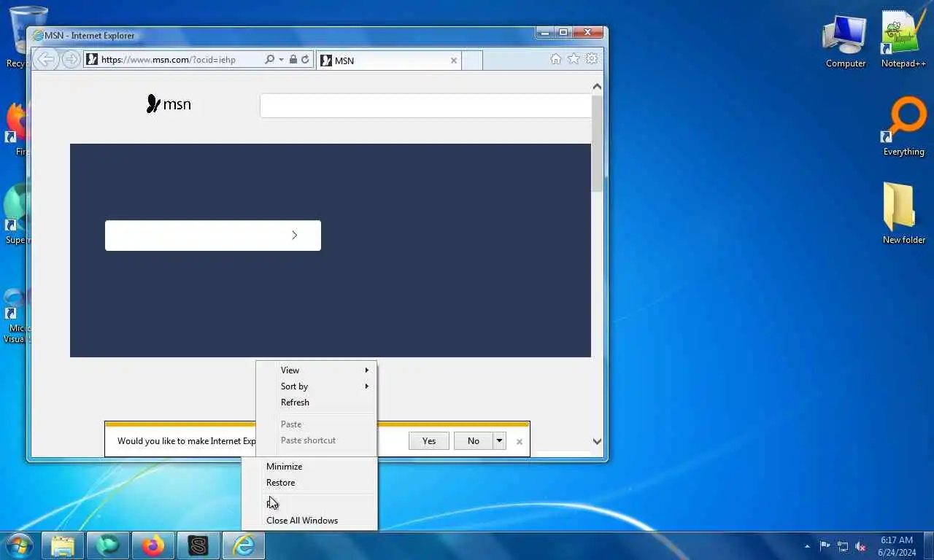Open the black S app on taskbar
The height and width of the screenshot is (560, 934).
(x=198, y=545)
